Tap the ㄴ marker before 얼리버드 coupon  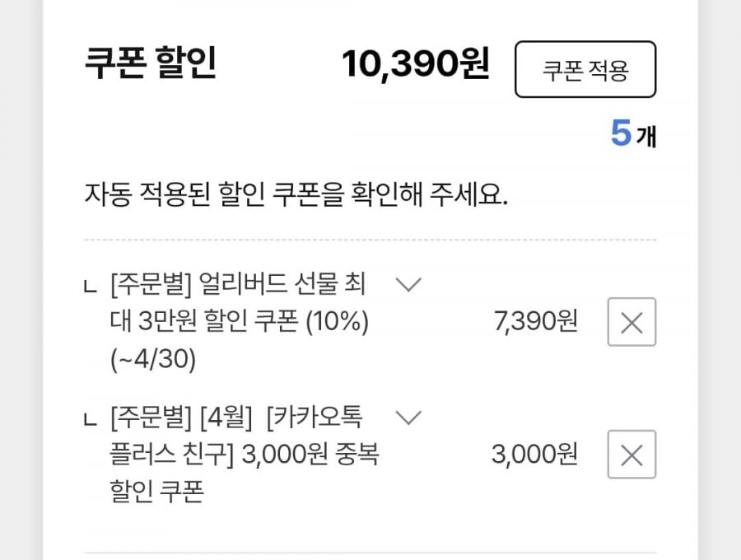click(91, 287)
